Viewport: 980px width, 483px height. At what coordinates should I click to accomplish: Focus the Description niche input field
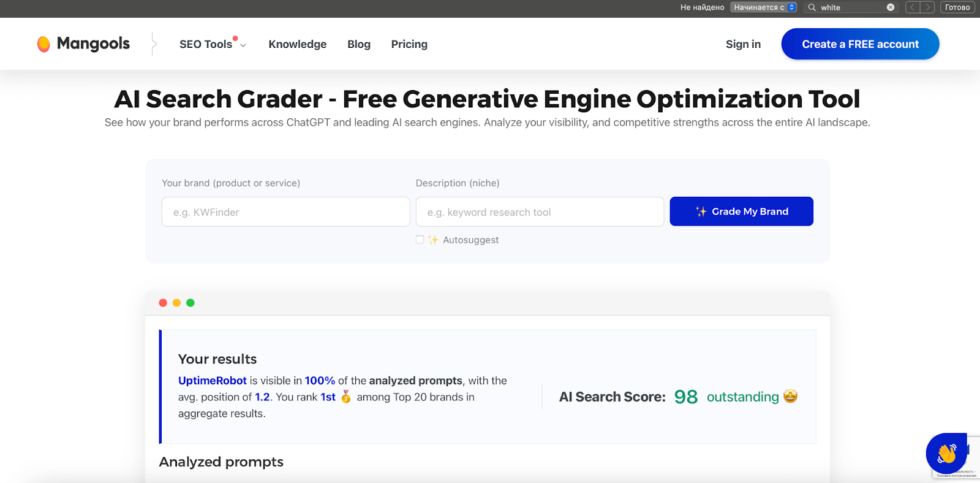point(540,211)
